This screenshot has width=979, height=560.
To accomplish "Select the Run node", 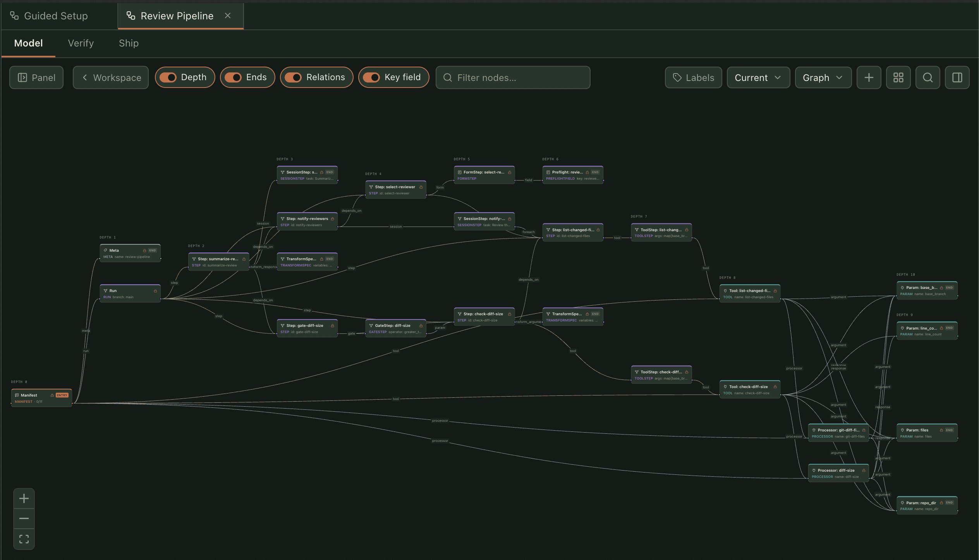I will pos(130,294).
